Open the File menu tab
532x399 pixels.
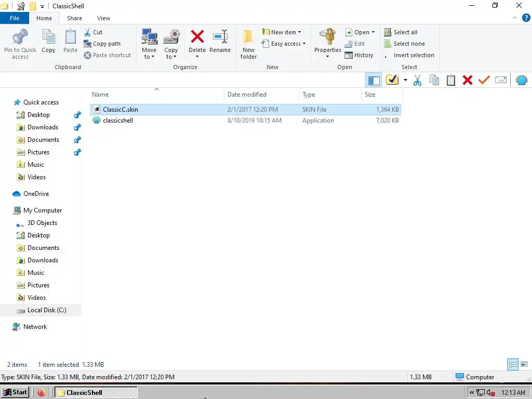(x=15, y=18)
